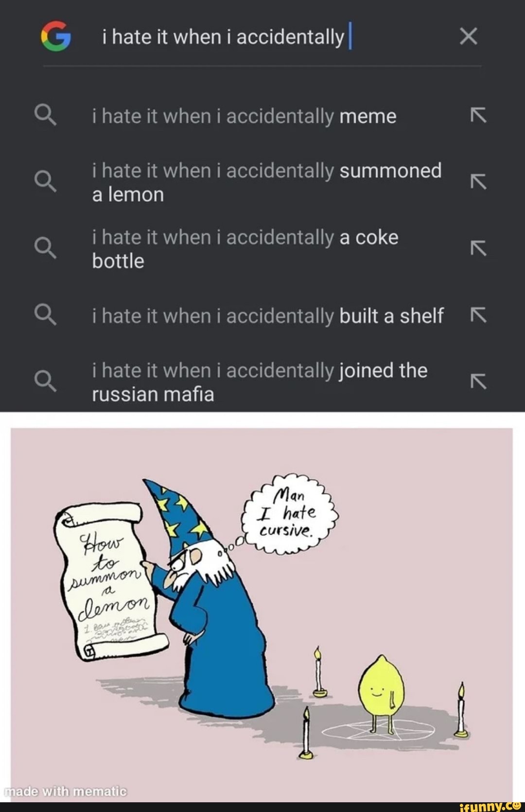Click the Google logo icon
525x812 pixels.
[x=56, y=36]
